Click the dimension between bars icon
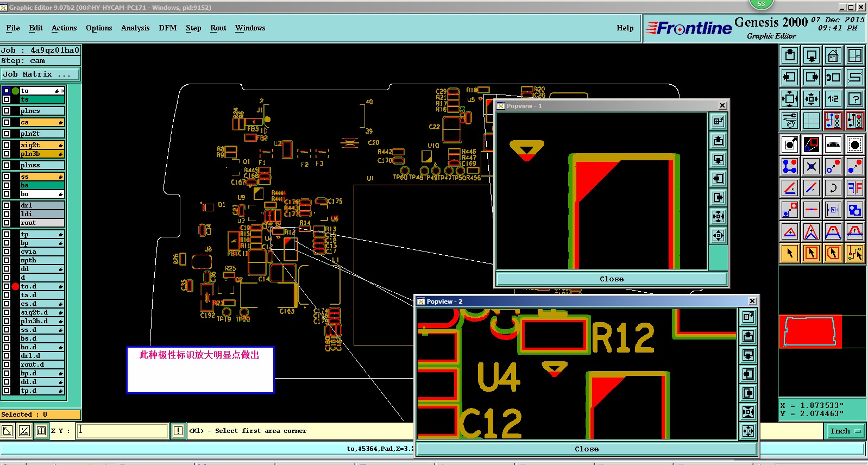 [x=833, y=210]
